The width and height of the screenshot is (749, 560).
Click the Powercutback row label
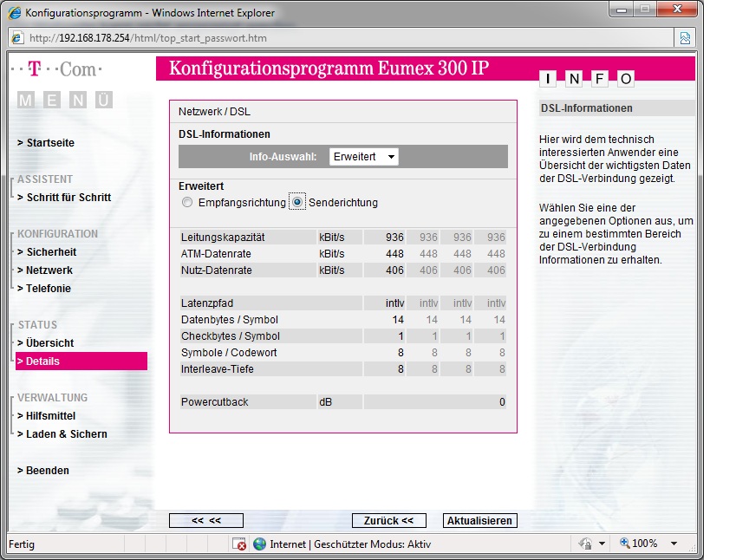(214, 402)
